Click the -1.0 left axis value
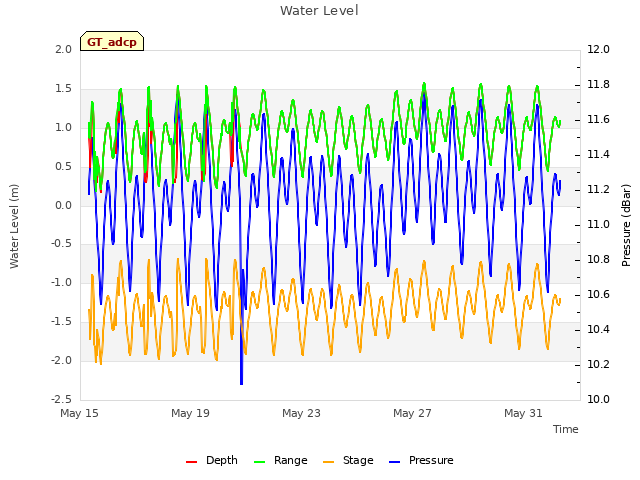This screenshot has height=480, width=640. 62,282
